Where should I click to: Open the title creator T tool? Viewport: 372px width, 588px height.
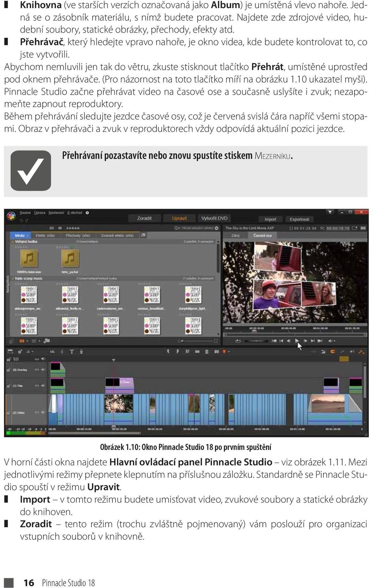click(x=72, y=351)
